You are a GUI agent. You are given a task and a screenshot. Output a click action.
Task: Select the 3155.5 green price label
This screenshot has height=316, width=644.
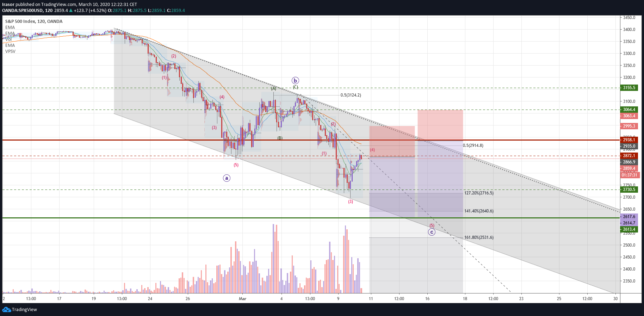pyautogui.click(x=629, y=88)
